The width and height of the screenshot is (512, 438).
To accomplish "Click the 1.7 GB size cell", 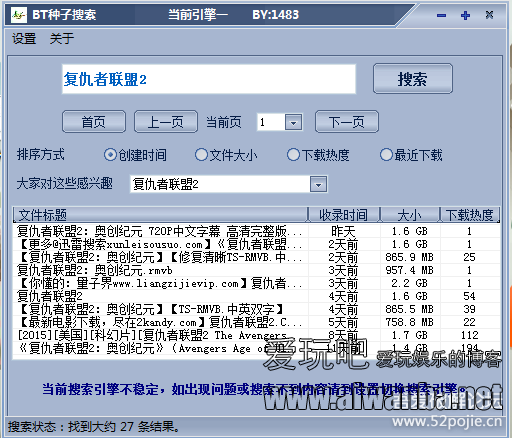I will tap(410, 335).
